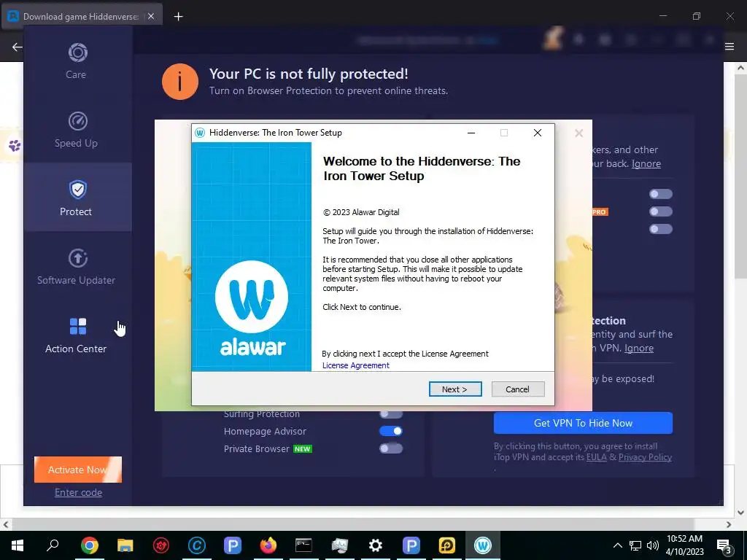The image size is (747, 560).
Task: Click the NEW badge beside Private Browser
Action: click(302, 449)
